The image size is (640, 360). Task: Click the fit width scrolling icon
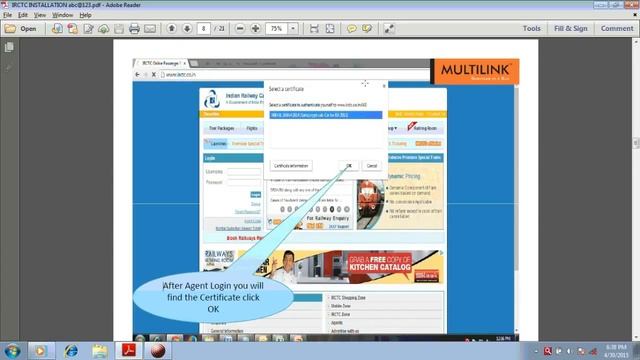(x=314, y=29)
